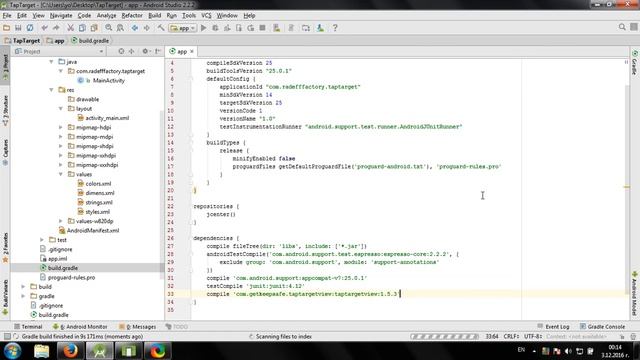This screenshot has width=640, height=360.
Task: Click the Cut scissors icon
Action: click(x=70, y=28)
